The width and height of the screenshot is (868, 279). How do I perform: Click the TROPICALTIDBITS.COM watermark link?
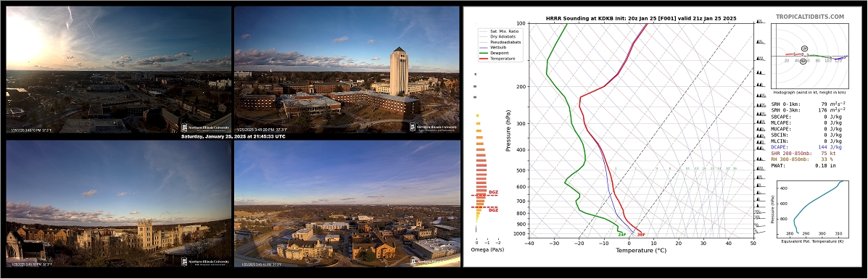pos(810,17)
